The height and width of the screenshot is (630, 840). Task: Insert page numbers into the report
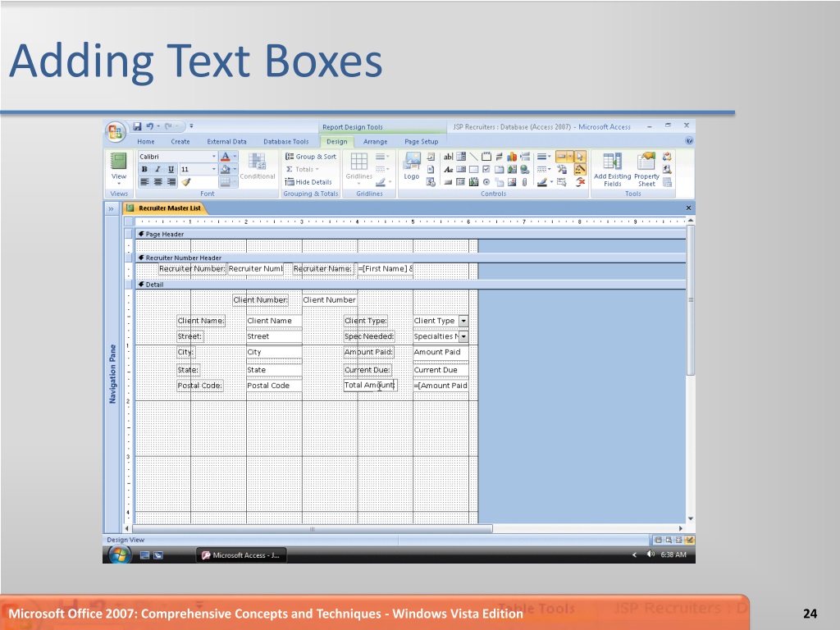[431, 169]
